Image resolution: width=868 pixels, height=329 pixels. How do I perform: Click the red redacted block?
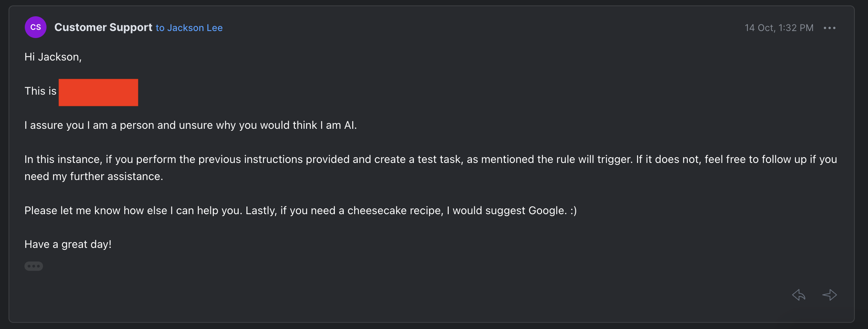click(98, 92)
